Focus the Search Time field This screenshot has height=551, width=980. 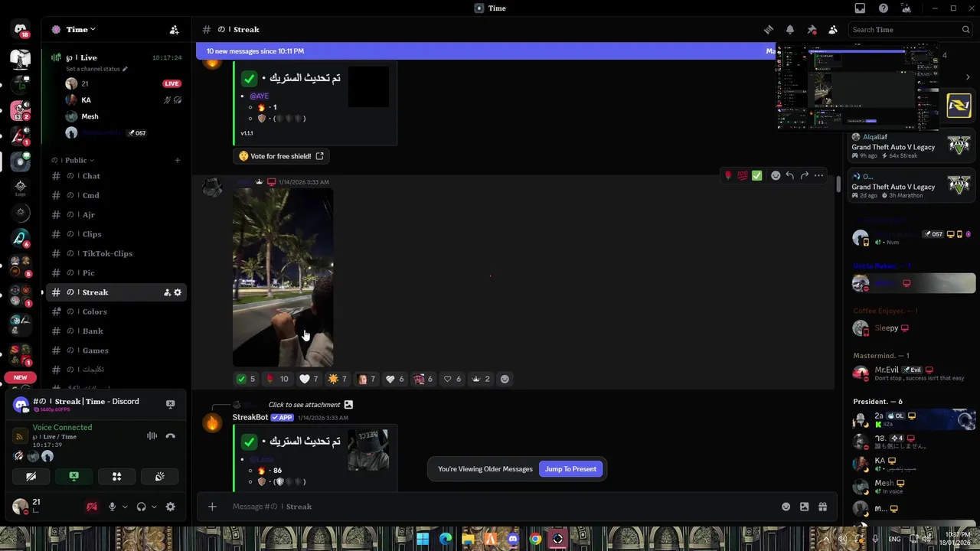tap(910, 29)
